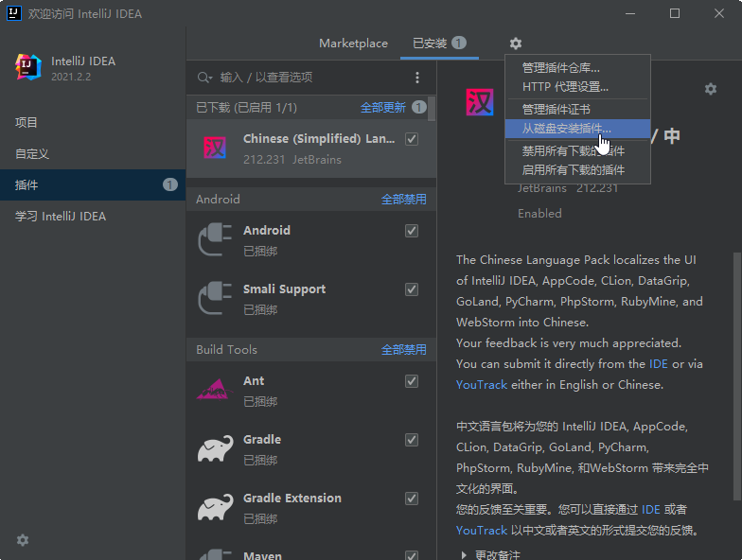Open the three-dot options menu beside search

(416, 78)
